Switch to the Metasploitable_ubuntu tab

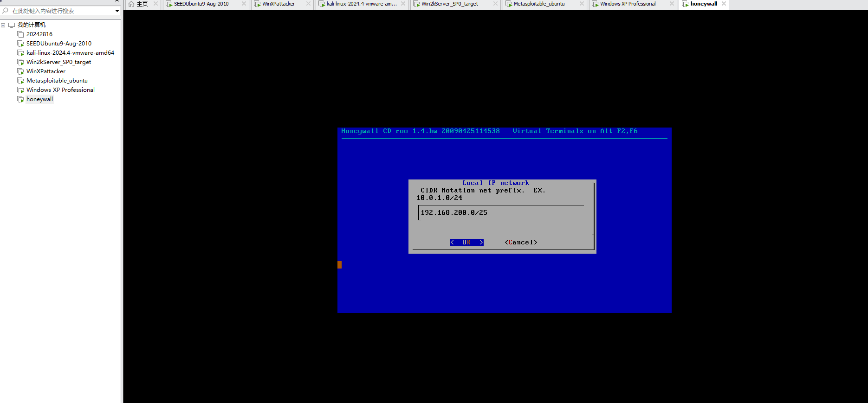(x=544, y=4)
